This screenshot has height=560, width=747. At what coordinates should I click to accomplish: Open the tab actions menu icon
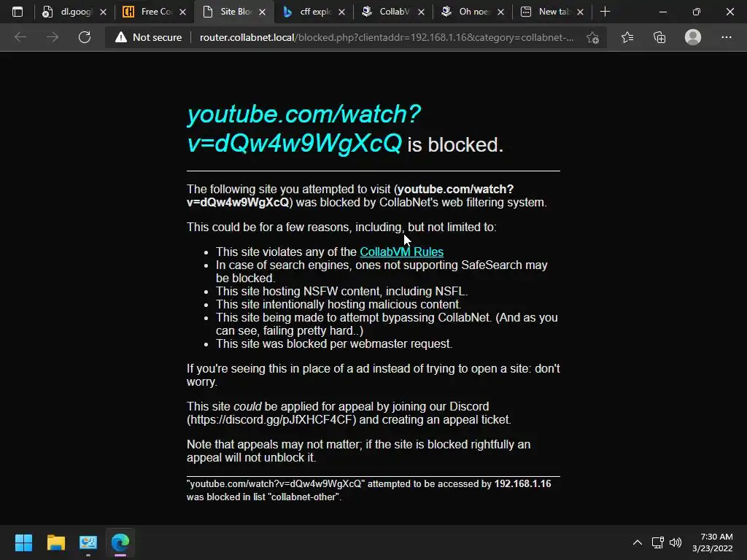tap(18, 12)
